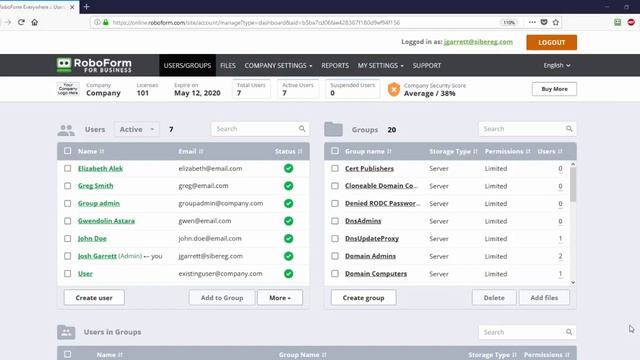Click the groups list scroll down arrow

pos(573,282)
